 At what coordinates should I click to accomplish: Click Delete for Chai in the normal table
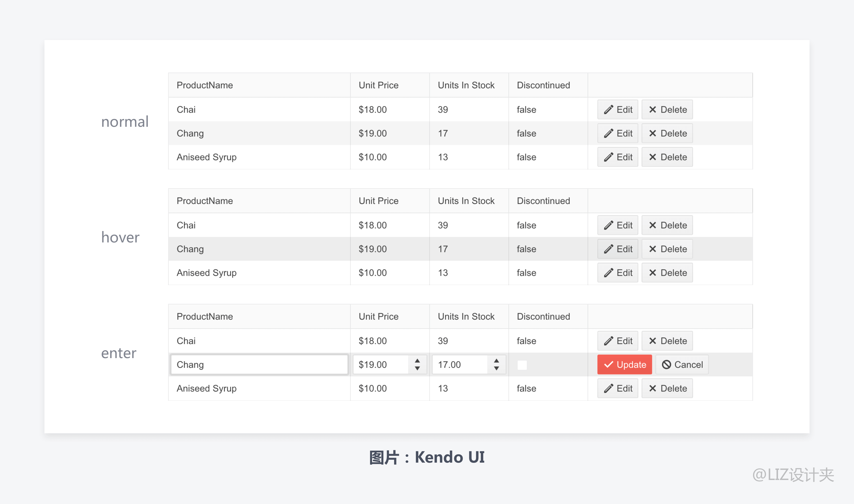coord(667,109)
